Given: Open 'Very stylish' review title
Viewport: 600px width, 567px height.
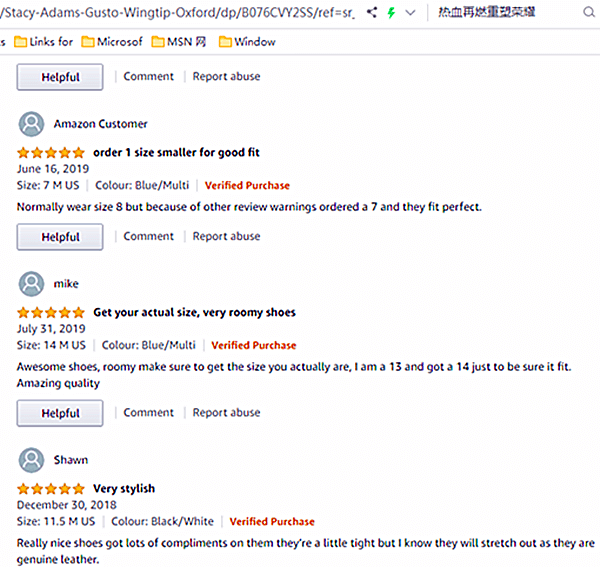Looking at the screenshot, I should 124,489.
